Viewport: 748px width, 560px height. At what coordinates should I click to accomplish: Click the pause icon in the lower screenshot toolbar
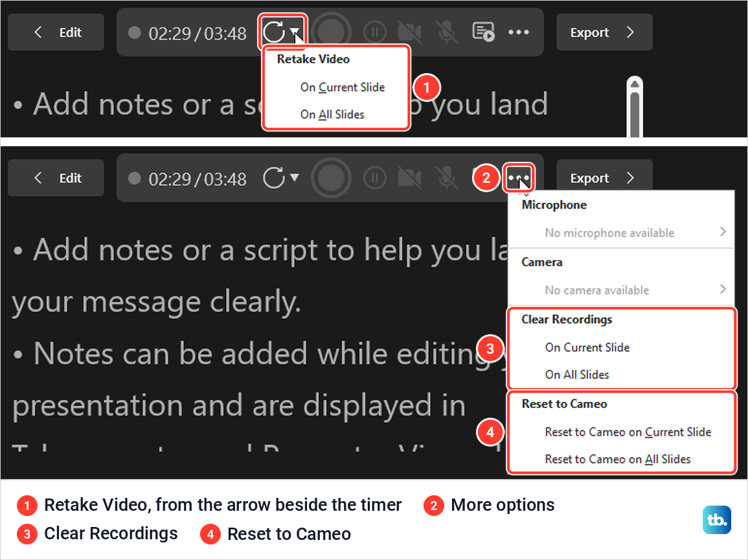pos(374,179)
